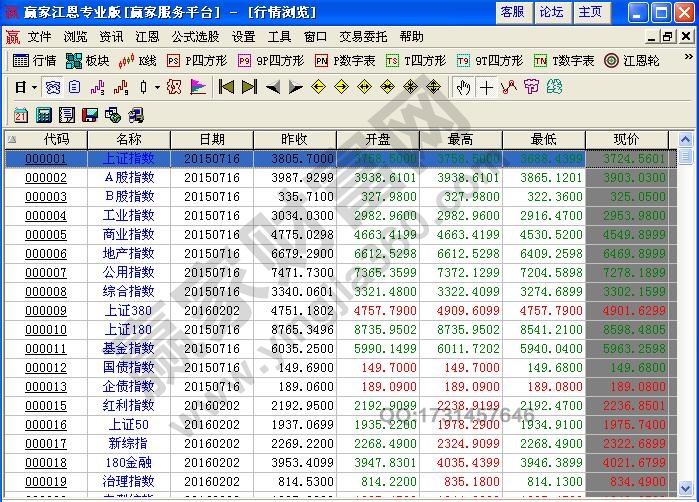Select the crosshair cursor tool
The height and width of the screenshot is (502, 699).
tap(486, 87)
